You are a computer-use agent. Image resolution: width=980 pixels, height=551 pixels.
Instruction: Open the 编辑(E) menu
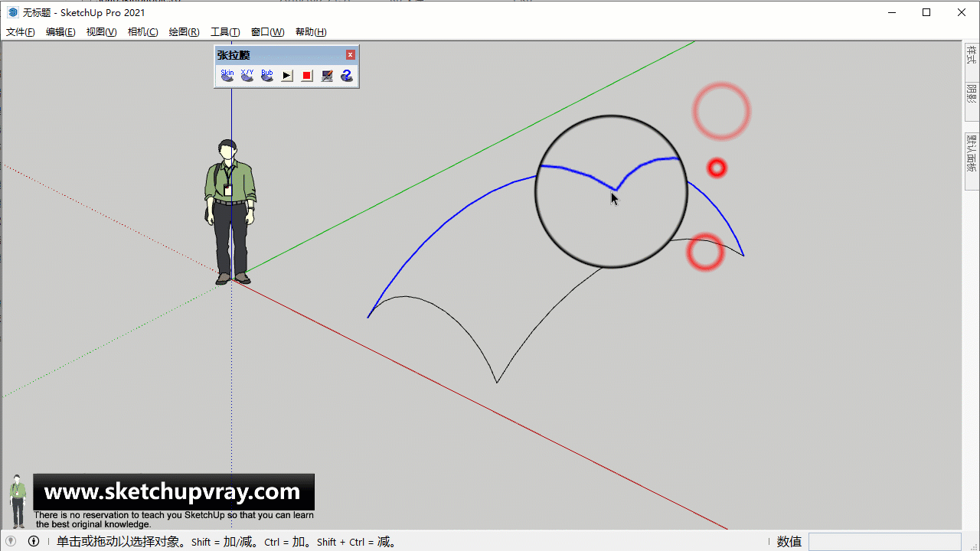tap(60, 32)
